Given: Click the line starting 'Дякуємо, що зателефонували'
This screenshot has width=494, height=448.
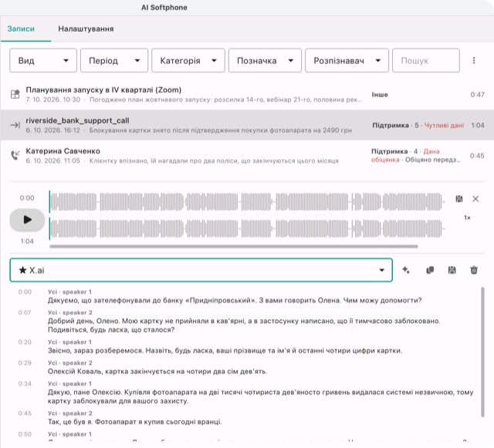Looking at the screenshot, I should tap(235, 301).
